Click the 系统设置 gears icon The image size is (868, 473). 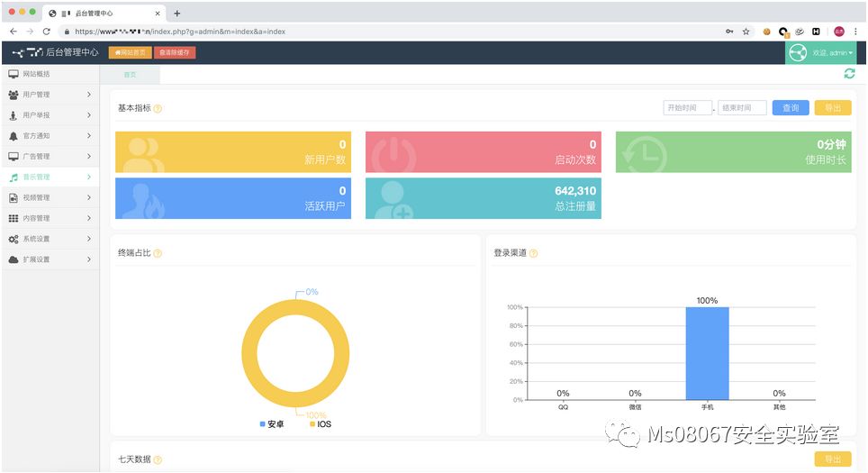[14, 239]
